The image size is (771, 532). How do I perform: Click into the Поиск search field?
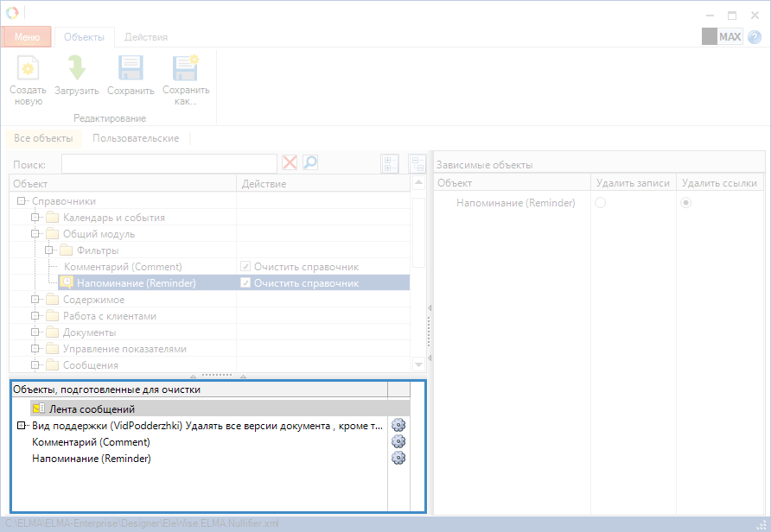point(169,164)
